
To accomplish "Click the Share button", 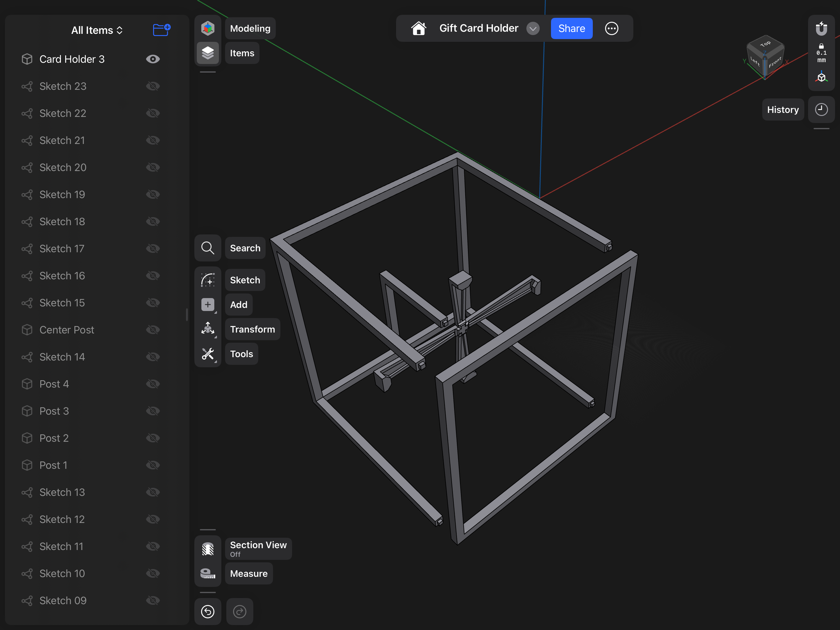I will coord(572,29).
